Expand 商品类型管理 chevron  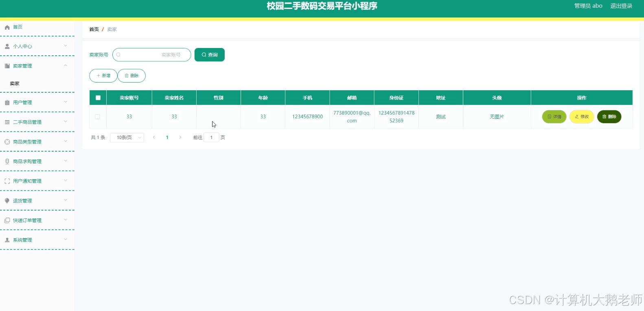point(66,141)
